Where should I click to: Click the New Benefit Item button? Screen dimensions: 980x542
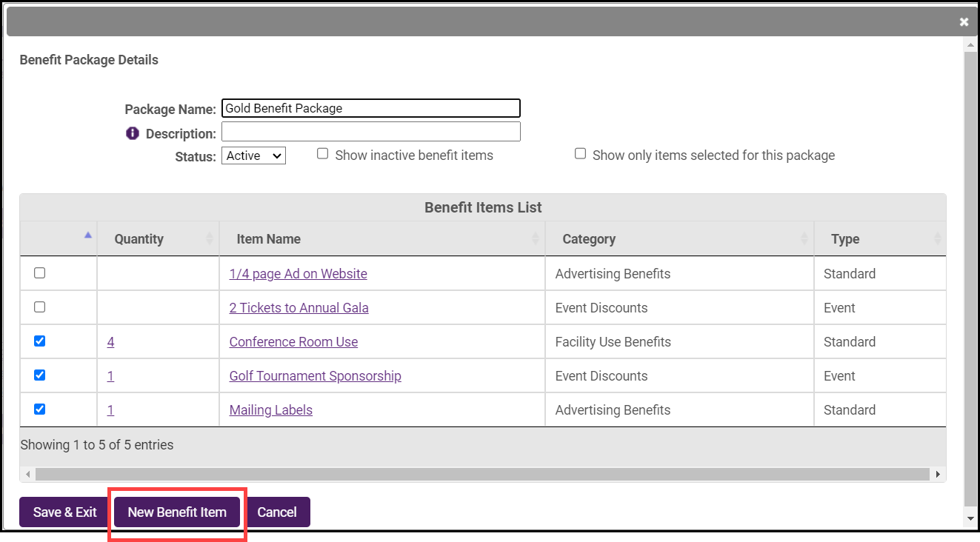(x=177, y=512)
